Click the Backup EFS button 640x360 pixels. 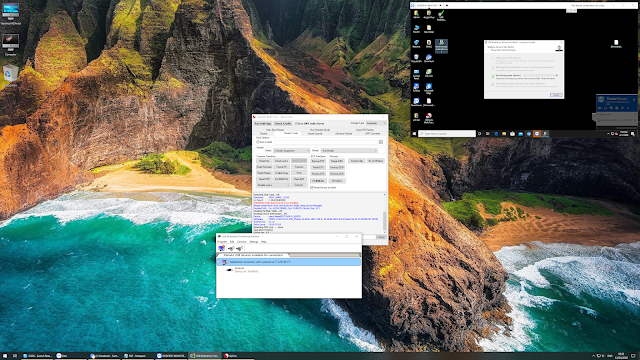pyautogui.click(x=318, y=161)
